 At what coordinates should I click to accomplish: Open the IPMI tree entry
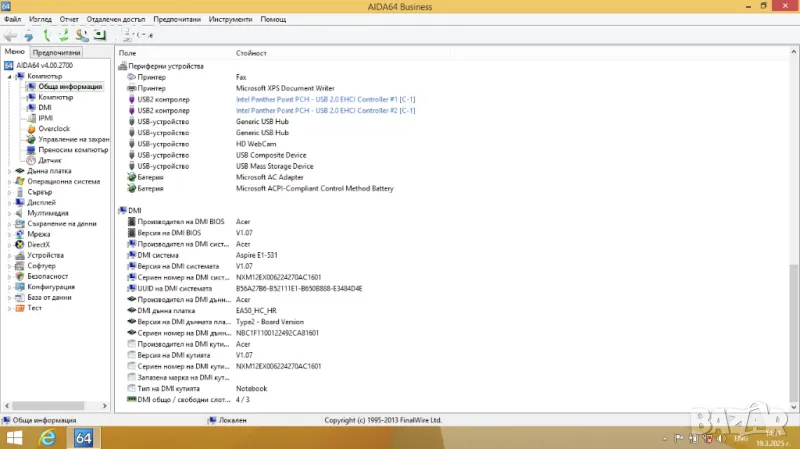point(45,118)
